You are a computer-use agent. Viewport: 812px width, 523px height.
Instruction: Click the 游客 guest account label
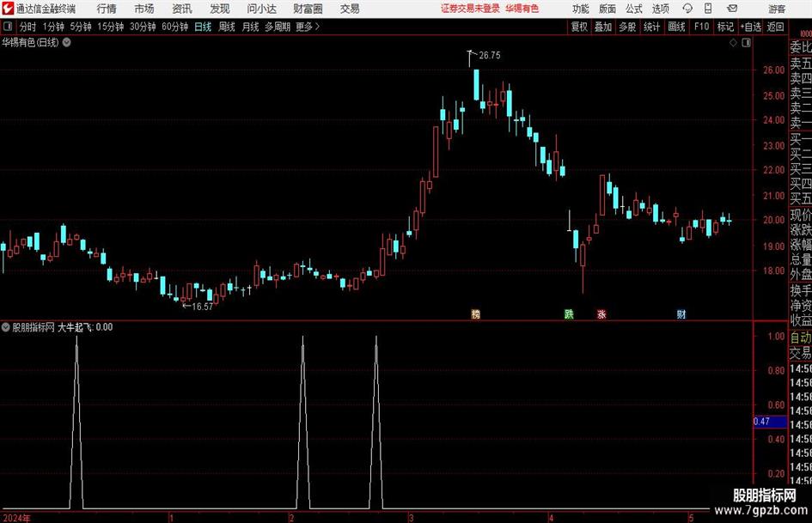click(x=777, y=9)
